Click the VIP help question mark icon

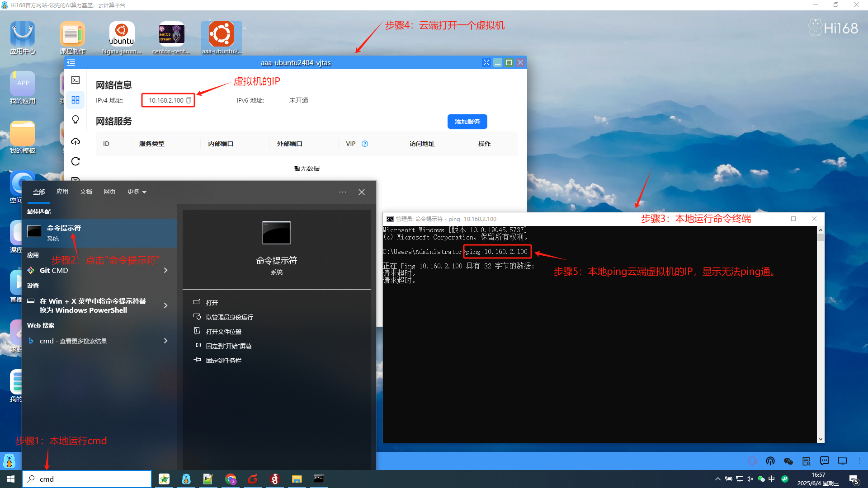click(x=365, y=144)
